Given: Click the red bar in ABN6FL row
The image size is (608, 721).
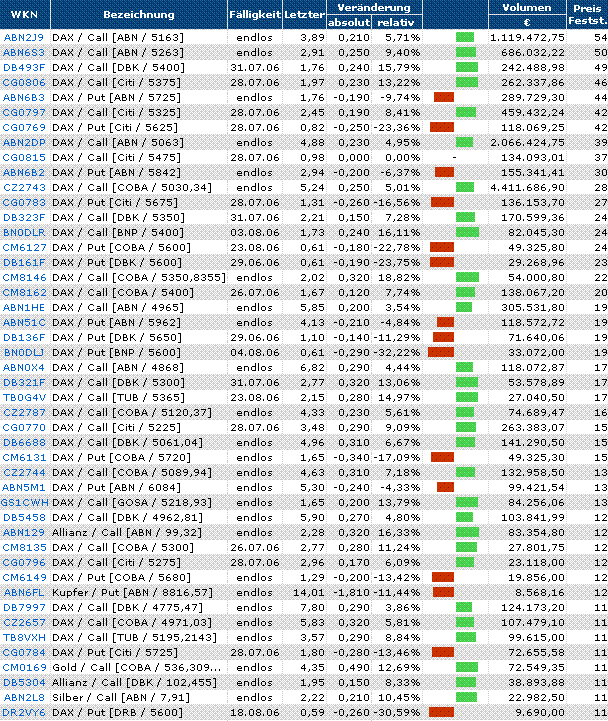Looking at the screenshot, I should pyautogui.click(x=443, y=593).
